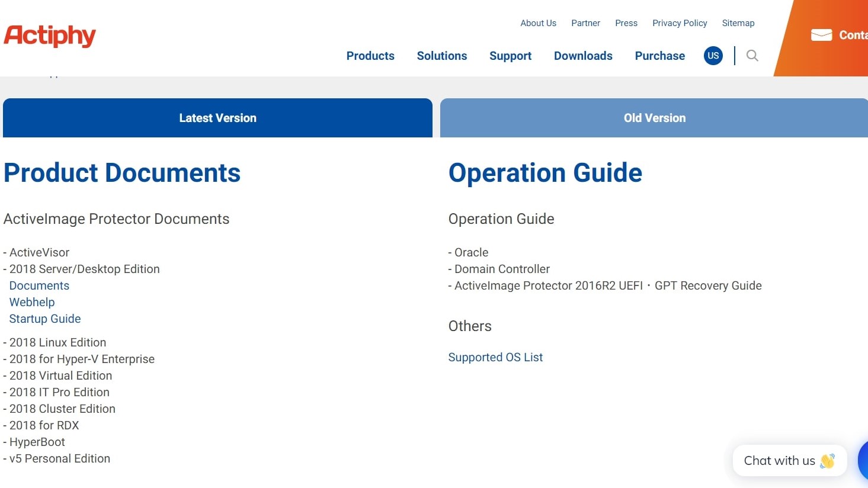Switch to the Latest Version tab
Screen dimensions: 868x488
(x=217, y=118)
